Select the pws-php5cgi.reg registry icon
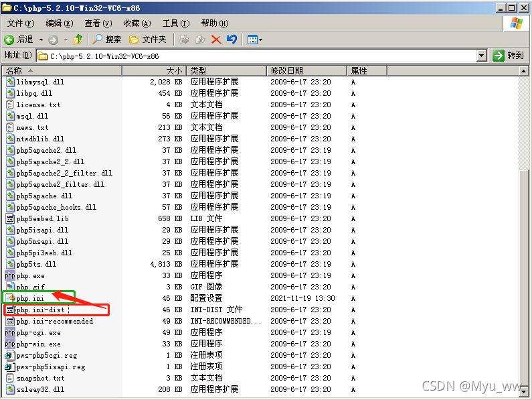Viewport: 532px width, 400px height. point(10,356)
